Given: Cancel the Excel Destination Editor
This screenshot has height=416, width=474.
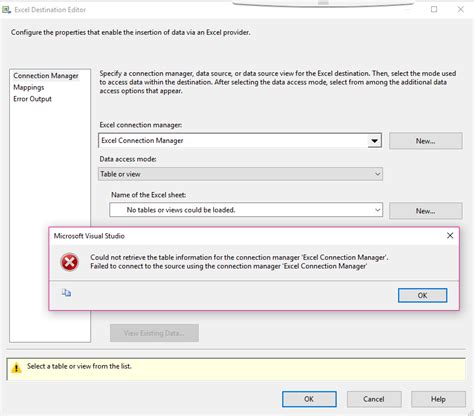Looking at the screenshot, I should pos(374,399).
